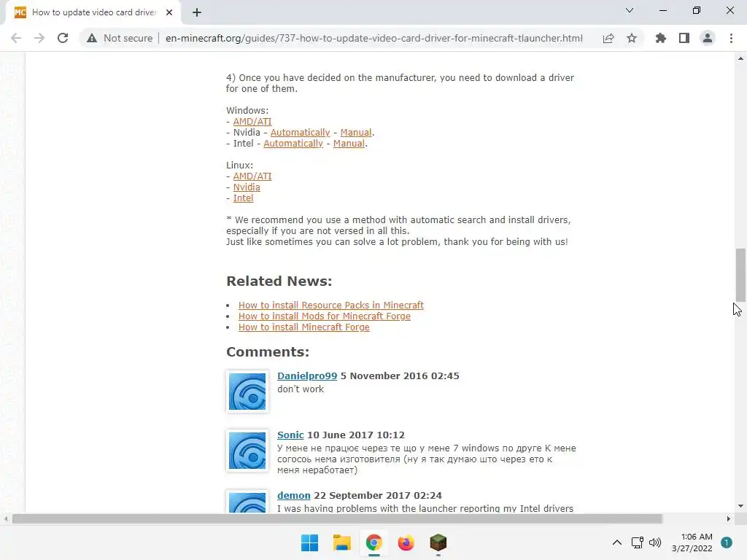747x560 pixels.
Task: Open the volume speaker tray icon
Action: [x=655, y=542]
